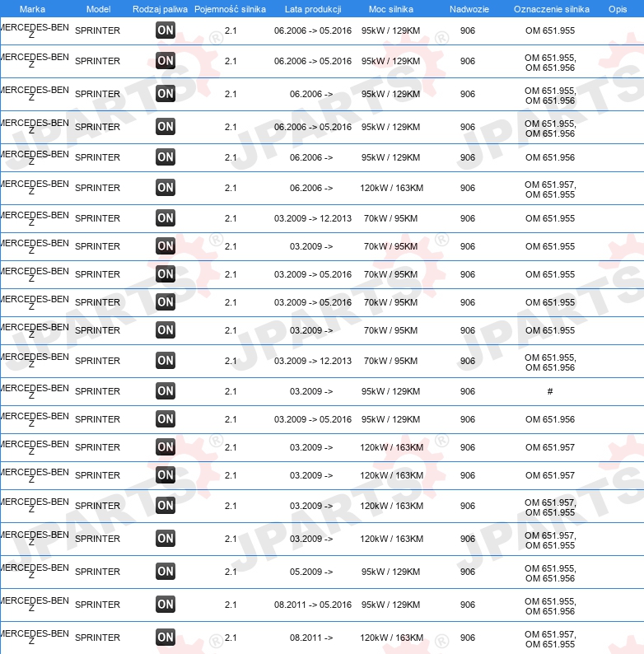Select the '08.2011 -> 05.2016' date cell

[x=313, y=605]
